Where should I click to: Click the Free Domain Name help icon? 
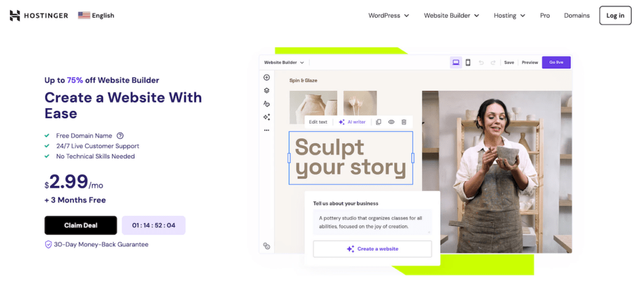click(120, 136)
